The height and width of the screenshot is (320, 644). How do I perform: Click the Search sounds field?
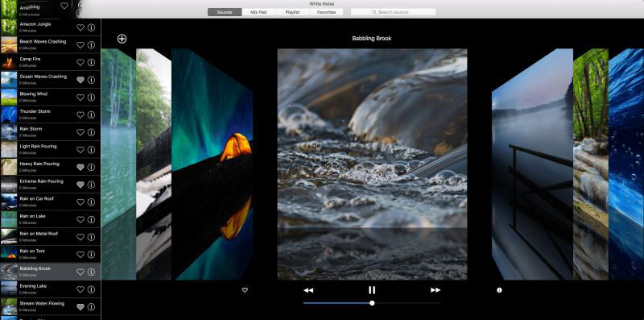coord(393,12)
